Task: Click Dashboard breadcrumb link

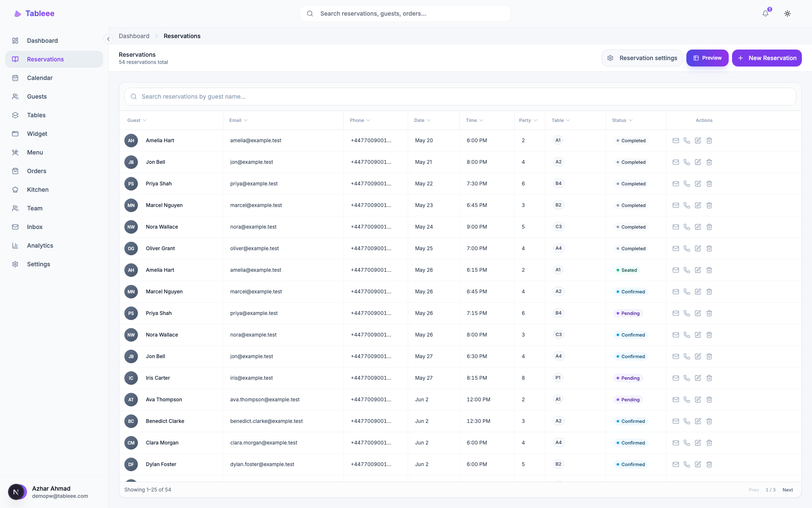Action: (134, 36)
